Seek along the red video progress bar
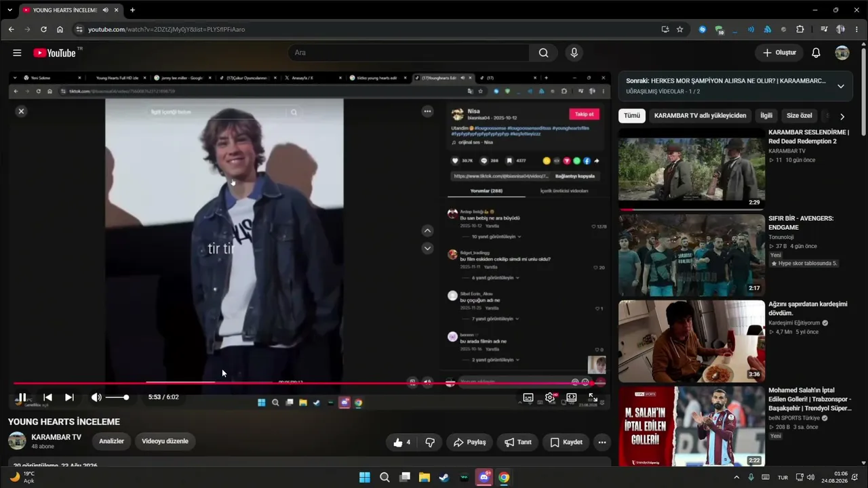 309,383
